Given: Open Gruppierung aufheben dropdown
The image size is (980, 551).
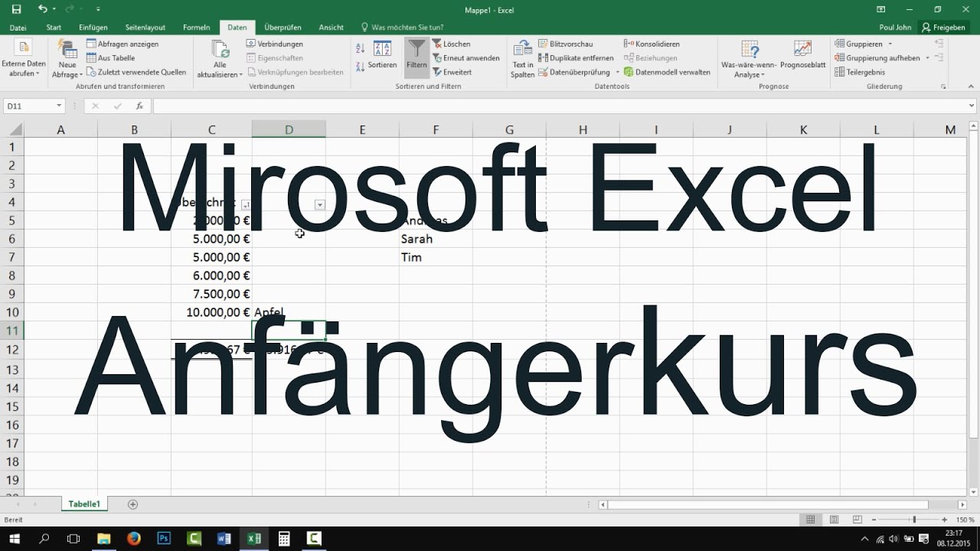Looking at the screenshot, I should coord(928,58).
